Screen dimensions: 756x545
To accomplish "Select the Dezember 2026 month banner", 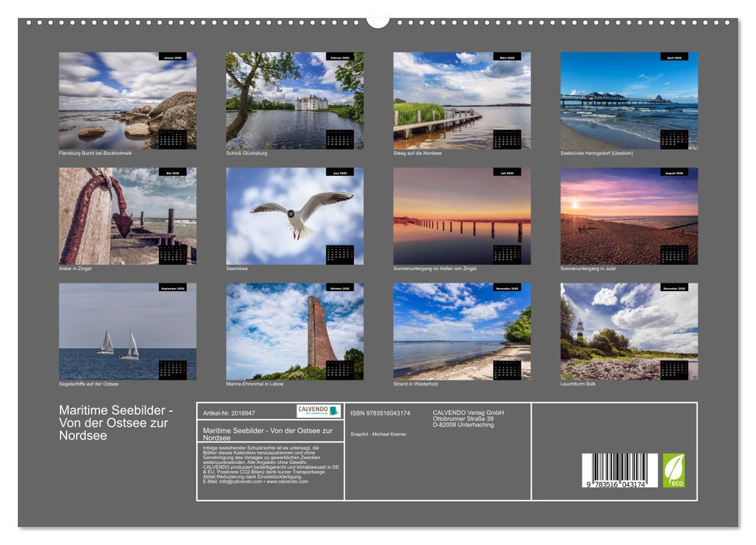I will tap(674, 288).
